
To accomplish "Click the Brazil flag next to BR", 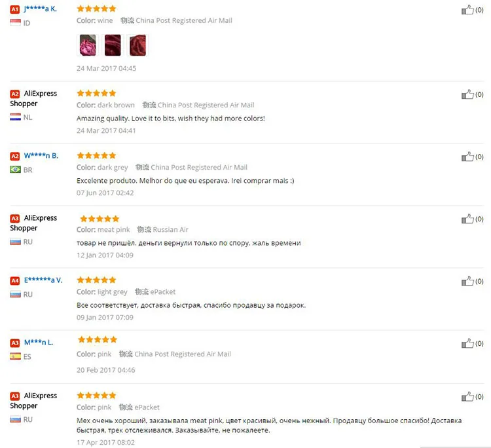I will (x=15, y=170).
